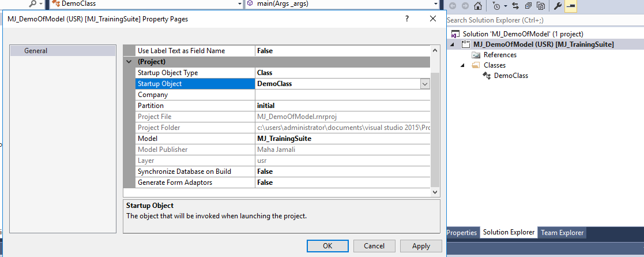This screenshot has height=257, width=644.
Task: Click the Cancel button
Action: (374, 246)
